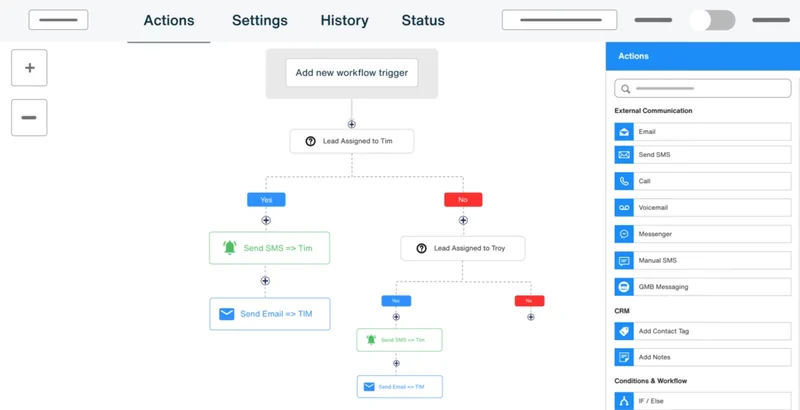Click the IF / Else branch icon

(624, 401)
